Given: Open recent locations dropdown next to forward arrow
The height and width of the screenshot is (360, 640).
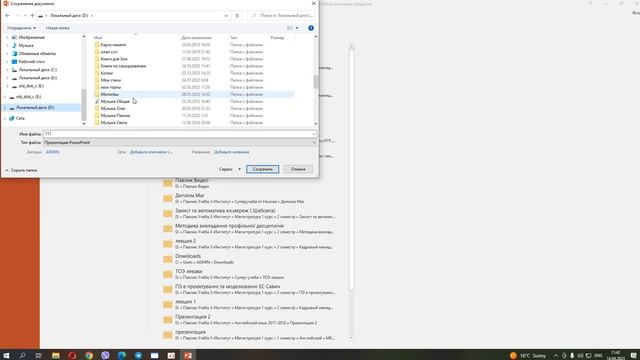Looking at the screenshot, I should coord(25,16).
